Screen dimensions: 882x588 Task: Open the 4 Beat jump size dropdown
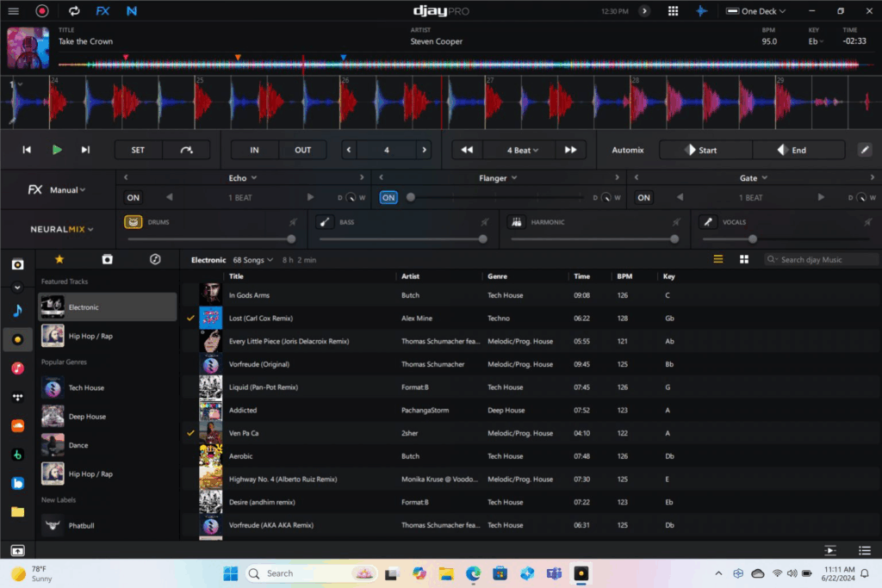(523, 150)
